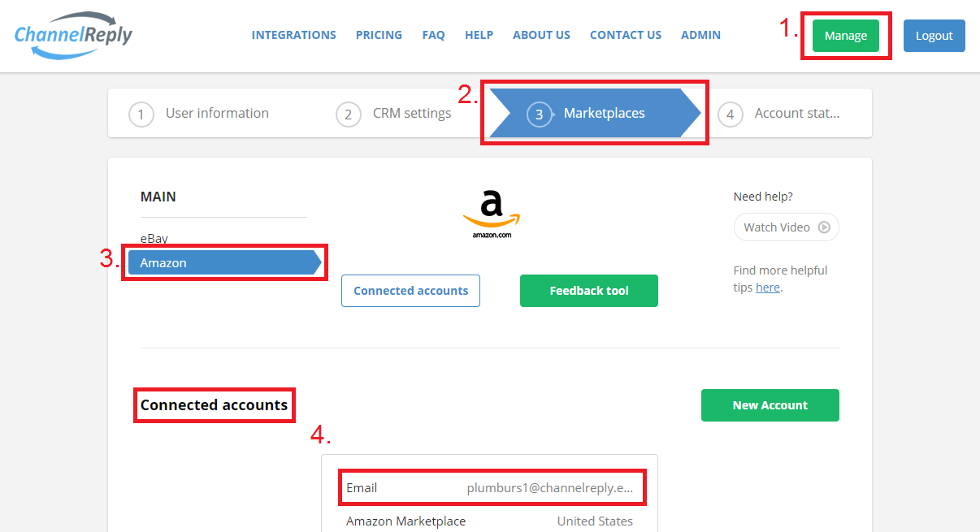The height and width of the screenshot is (532, 980).
Task: Click the step 3 Marketplaces circle
Action: 539,114
